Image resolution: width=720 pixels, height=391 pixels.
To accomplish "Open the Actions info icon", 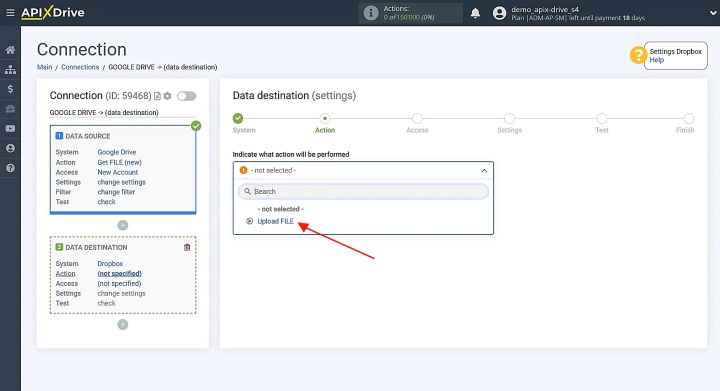I will [x=371, y=13].
